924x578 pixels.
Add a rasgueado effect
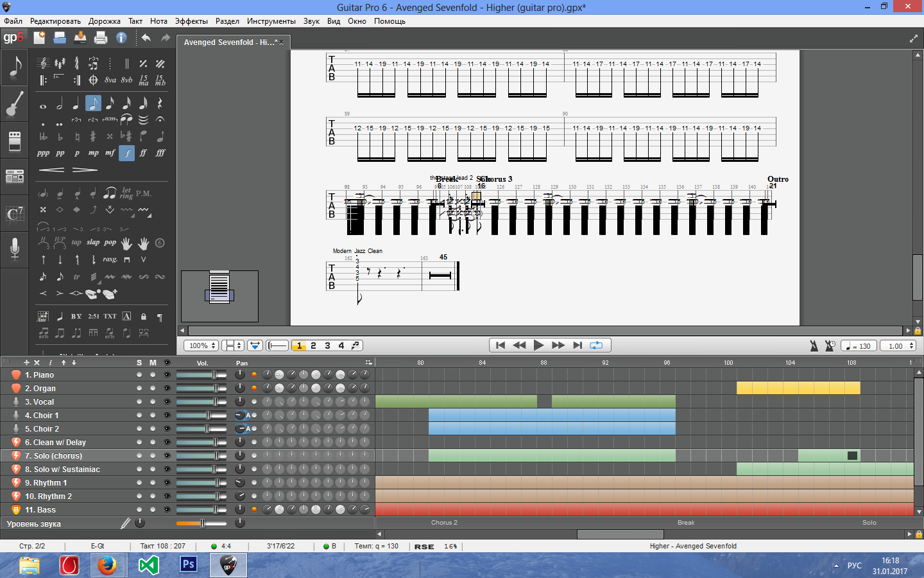pyautogui.click(x=110, y=259)
